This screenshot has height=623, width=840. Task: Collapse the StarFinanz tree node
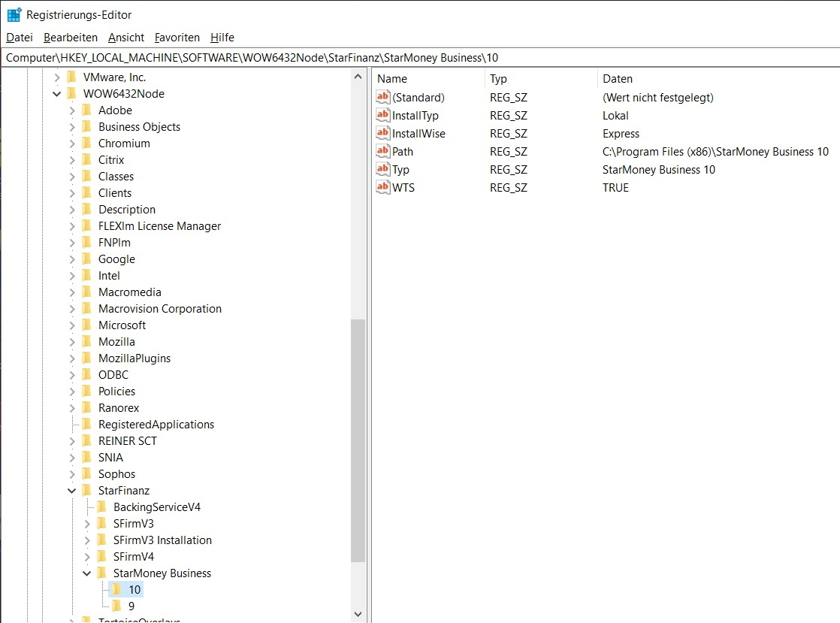(72, 491)
